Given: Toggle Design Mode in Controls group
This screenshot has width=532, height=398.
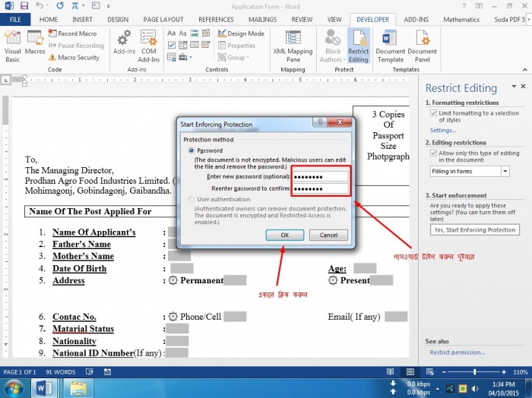Looking at the screenshot, I should (240, 33).
